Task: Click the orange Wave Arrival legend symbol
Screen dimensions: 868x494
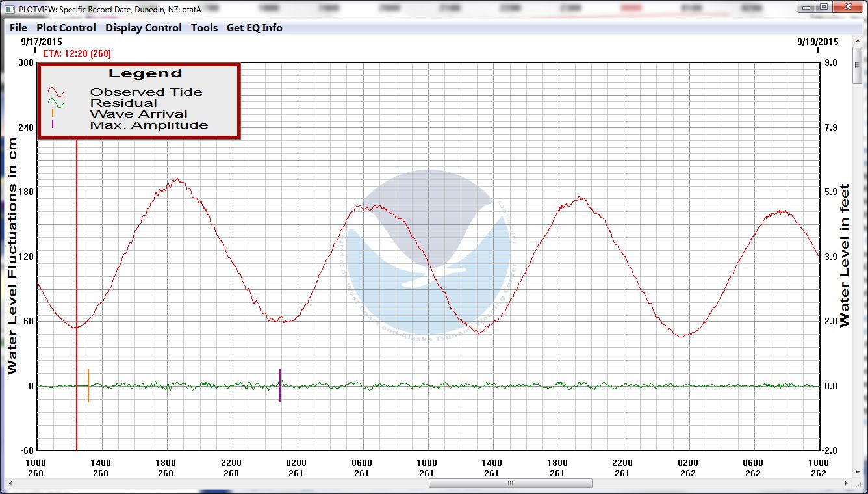Action: (x=53, y=114)
